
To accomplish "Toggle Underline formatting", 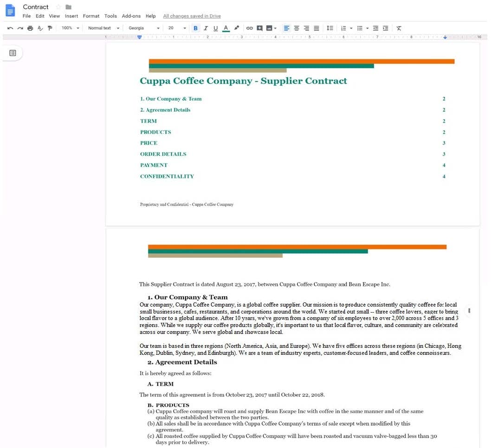I will click(x=215, y=28).
